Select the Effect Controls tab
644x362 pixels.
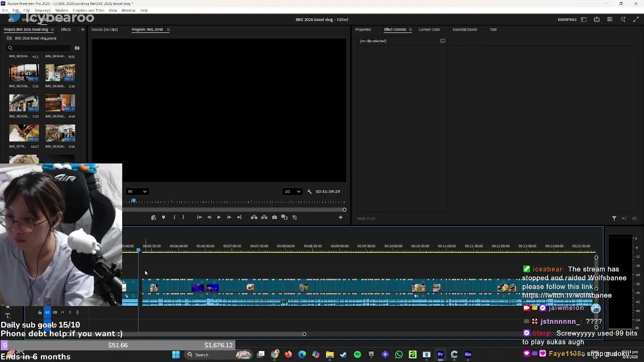(x=395, y=30)
